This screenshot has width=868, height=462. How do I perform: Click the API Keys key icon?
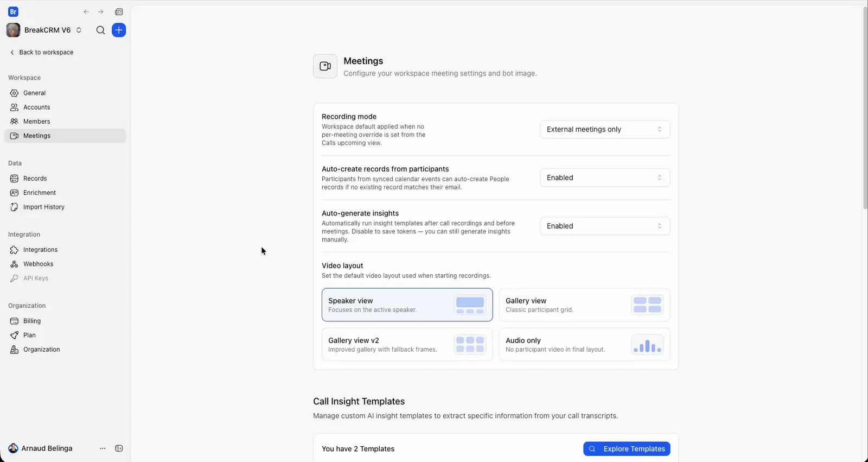[14, 279]
